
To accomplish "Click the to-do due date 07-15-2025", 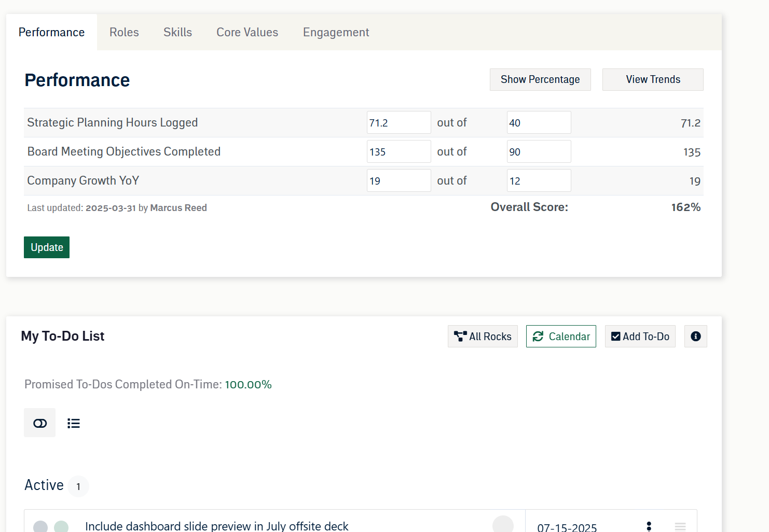I will pyautogui.click(x=567, y=527).
